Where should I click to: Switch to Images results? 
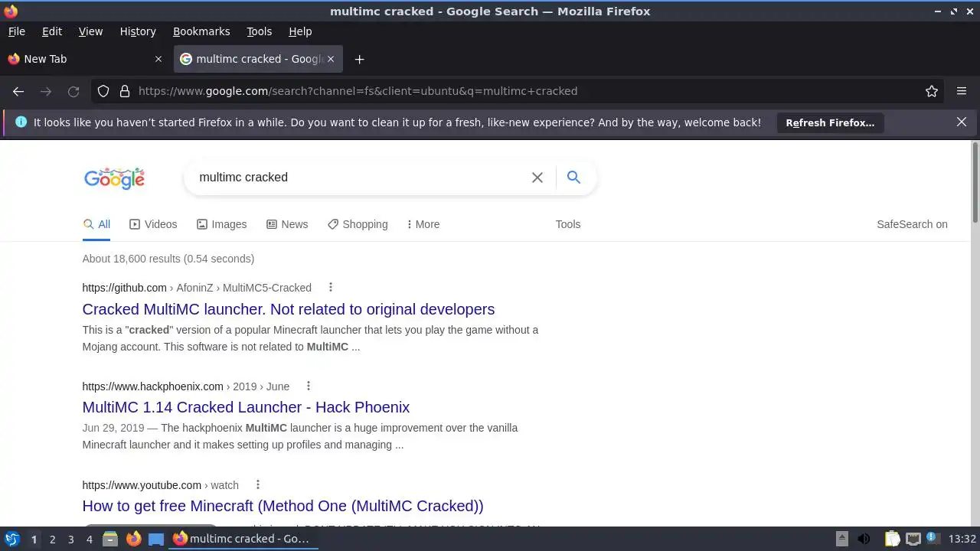click(x=221, y=224)
